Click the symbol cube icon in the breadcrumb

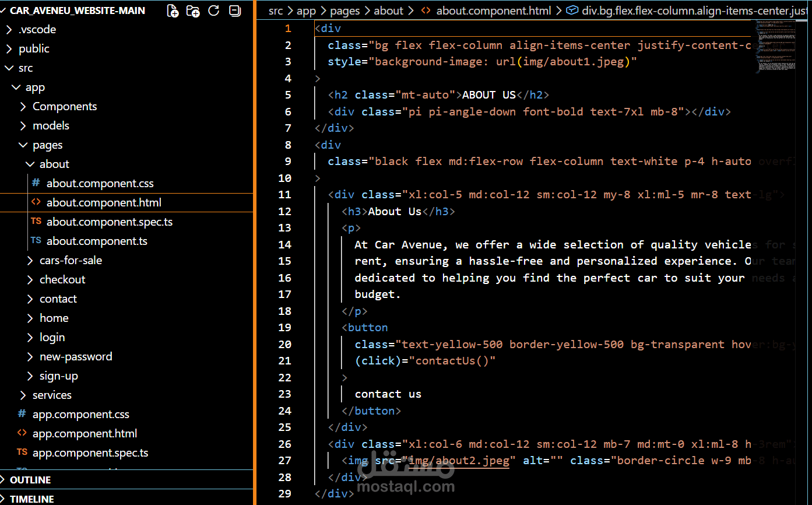(x=572, y=10)
